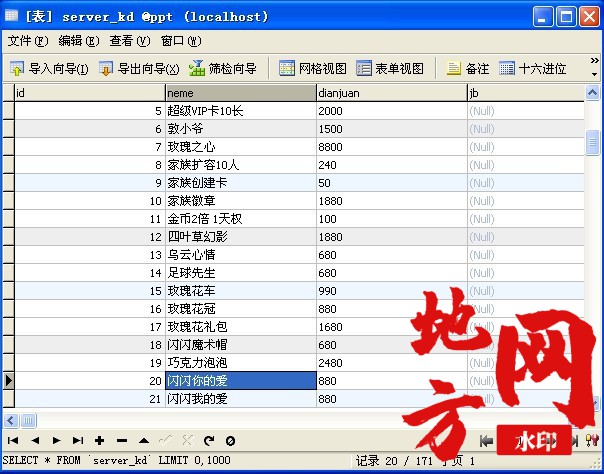Image resolution: width=604 pixels, height=474 pixels.
Task: Click dianjuan value 1680
Action: coord(392,327)
